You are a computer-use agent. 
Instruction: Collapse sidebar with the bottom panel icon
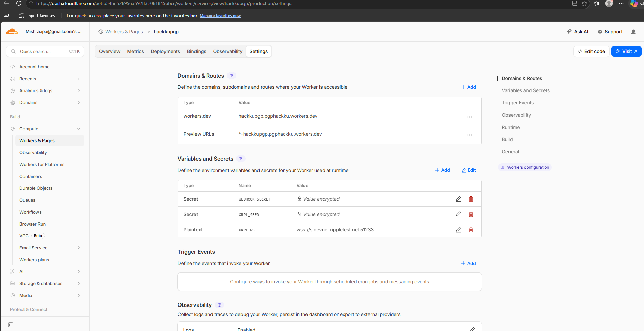click(11, 325)
